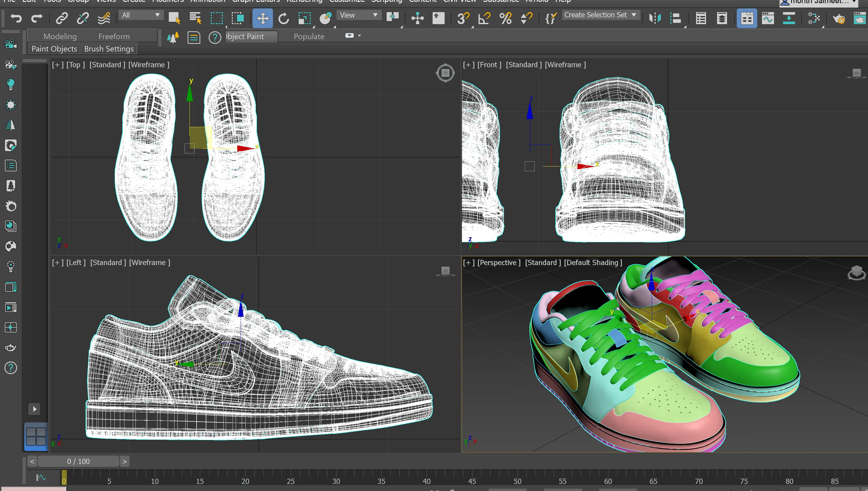The height and width of the screenshot is (491, 868).
Task: Click the Schematic View node-graph icon
Action: [x=814, y=18]
